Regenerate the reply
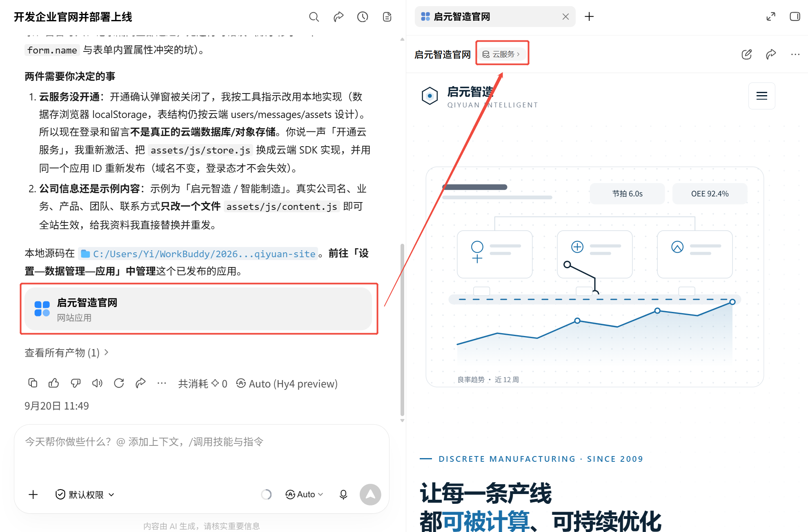 point(119,383)
